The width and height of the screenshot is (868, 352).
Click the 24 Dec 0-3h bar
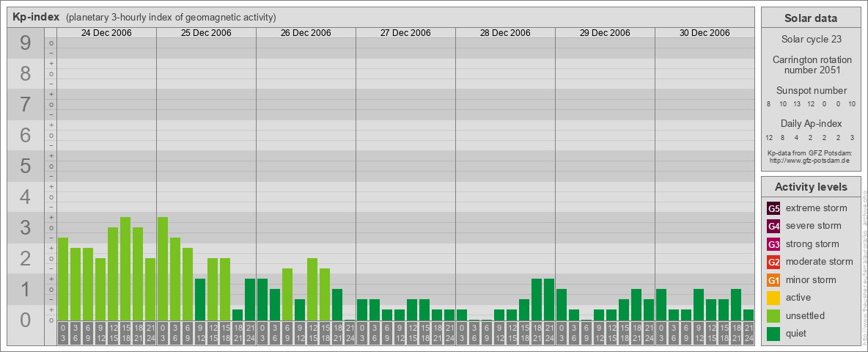pos(63,279)
